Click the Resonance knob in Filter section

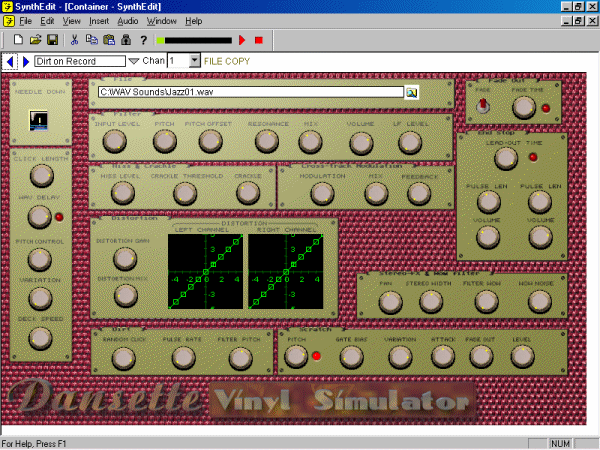coord(264,142)
